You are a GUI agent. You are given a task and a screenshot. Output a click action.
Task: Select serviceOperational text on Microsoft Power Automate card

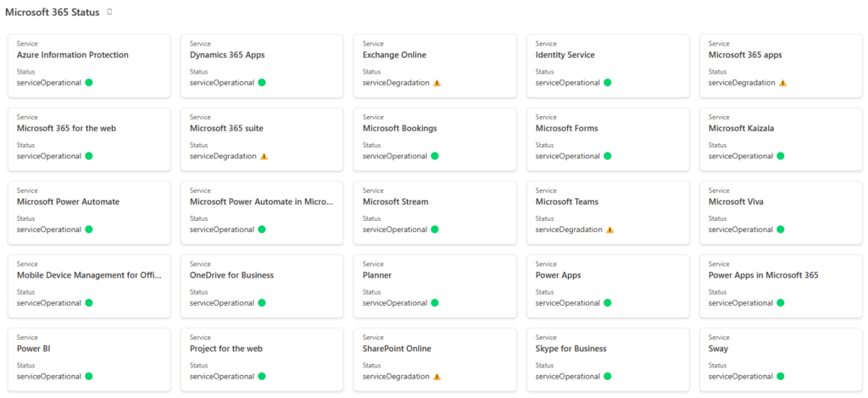(x=48, y=229)
